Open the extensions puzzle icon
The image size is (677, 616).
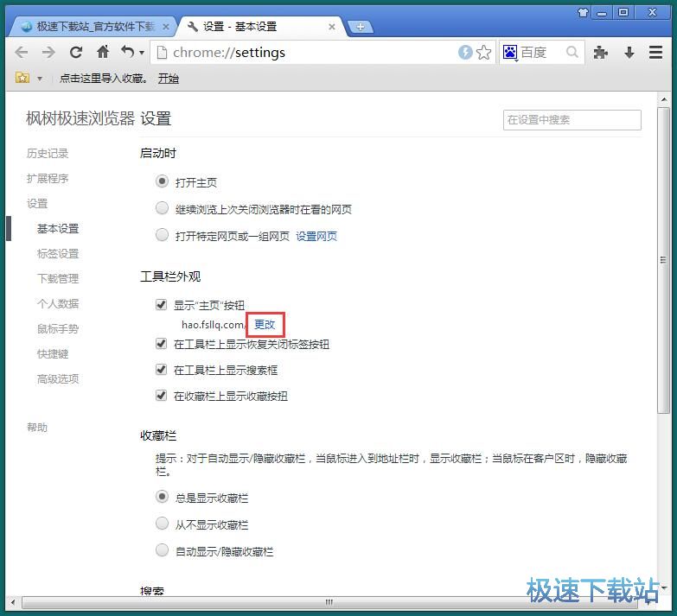point(601,53)
